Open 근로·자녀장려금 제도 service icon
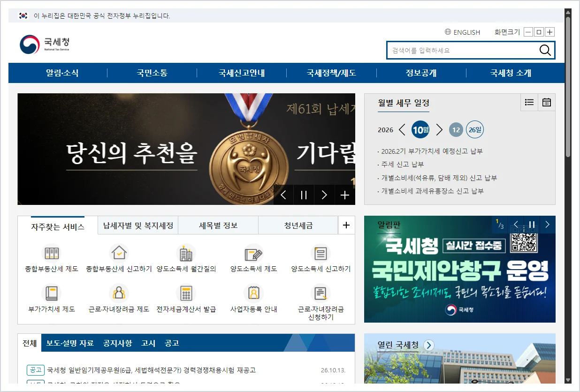The height and width of the screenshot is (392, 580). [119, 294]
